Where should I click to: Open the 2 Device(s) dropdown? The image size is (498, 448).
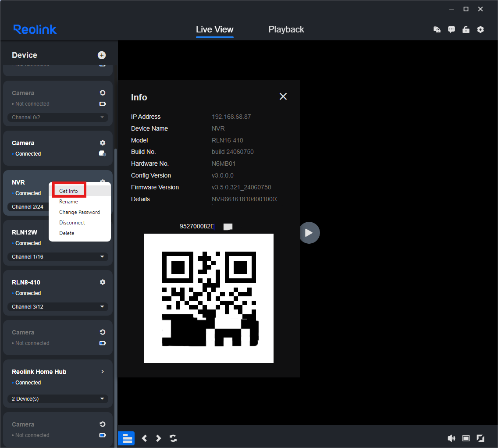click(x=58, y=399)
